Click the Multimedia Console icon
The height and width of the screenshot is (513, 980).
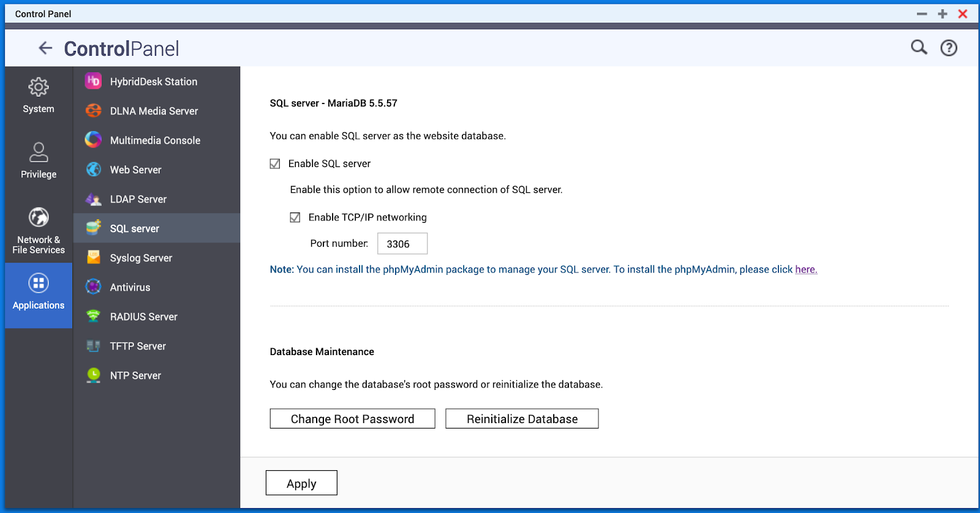click(x=93, y=140)
